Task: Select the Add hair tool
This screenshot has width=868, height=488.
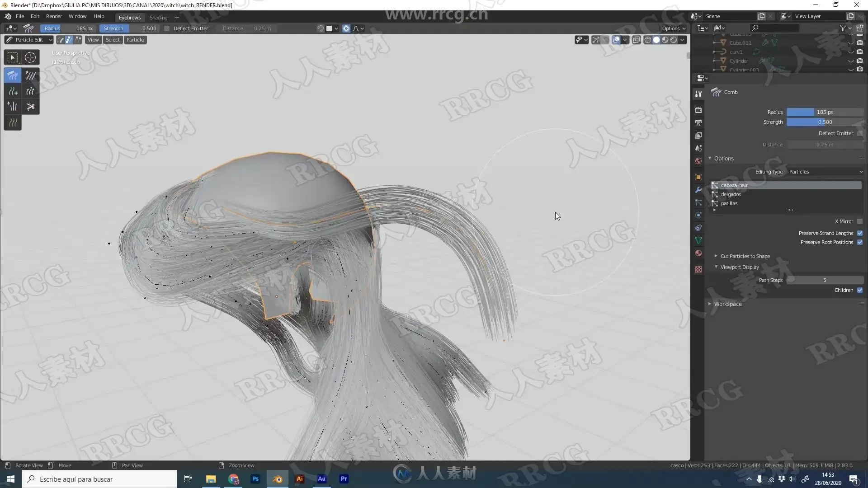Action: pos(13,91)
